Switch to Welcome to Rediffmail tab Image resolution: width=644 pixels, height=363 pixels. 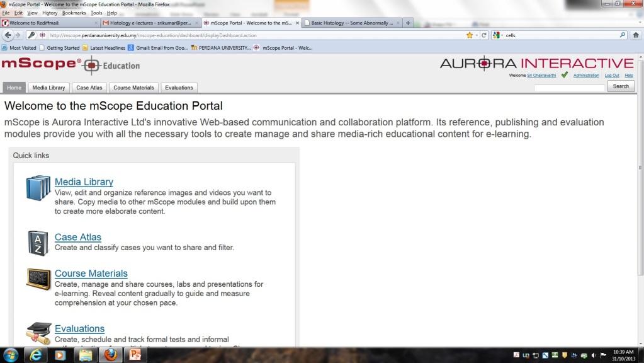coord(50,23)
